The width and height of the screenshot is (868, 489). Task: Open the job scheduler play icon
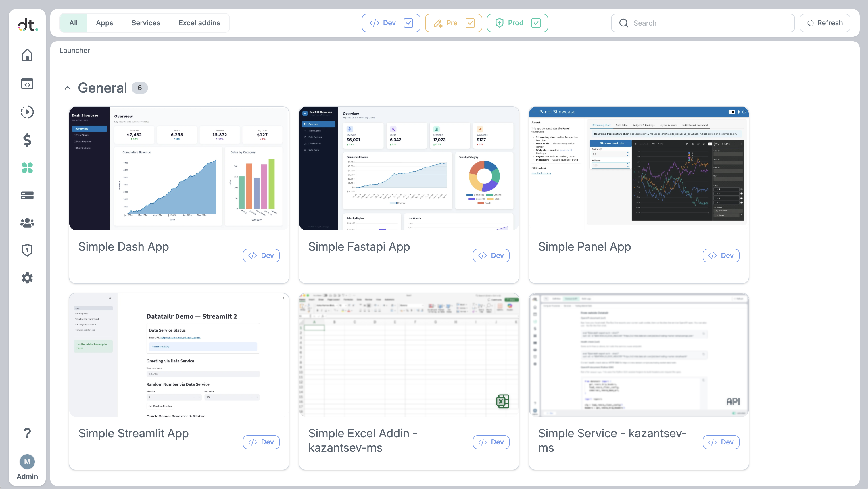[27, 112]
